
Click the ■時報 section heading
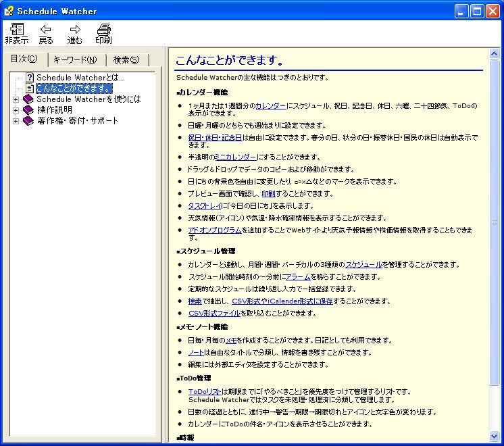click(x=186, y=438)
